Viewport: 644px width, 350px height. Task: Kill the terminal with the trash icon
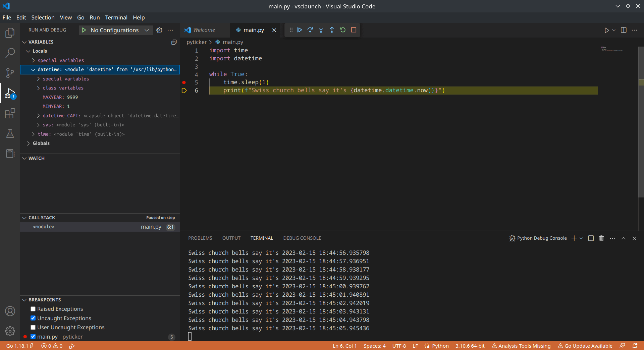point(601,238)
